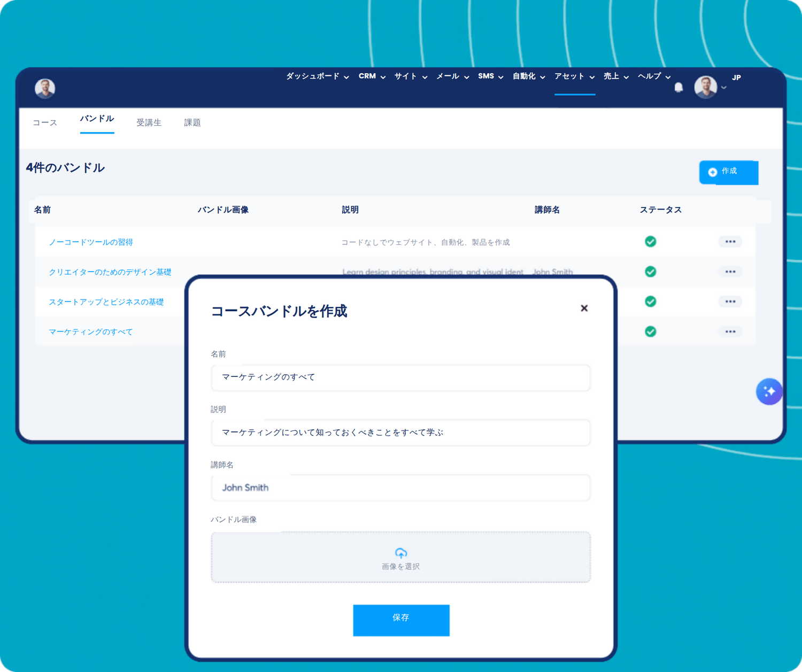Expand the アセット dropdown menu
Viewport: 802px width, 672px height.
(575, 76)
